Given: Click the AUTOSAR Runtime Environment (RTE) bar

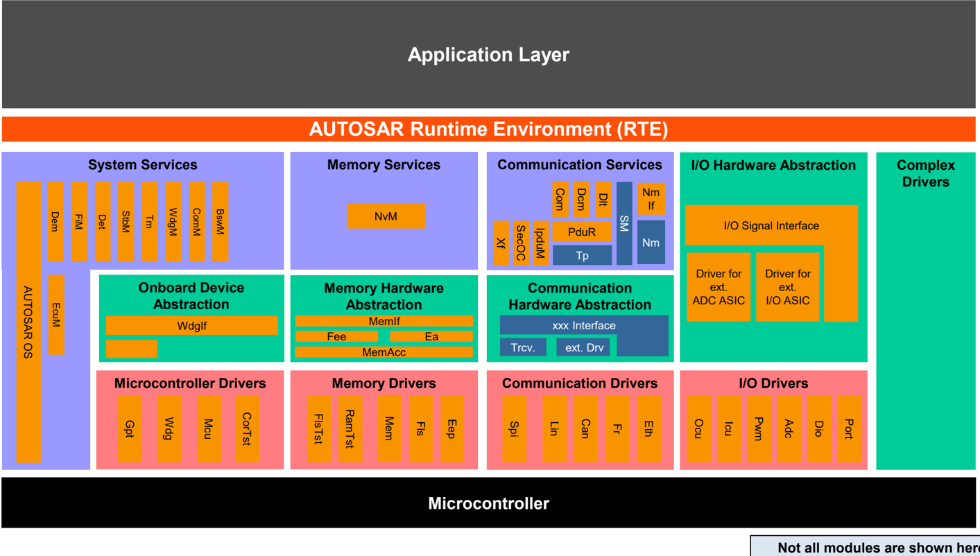Looking at the screenshot, I should pos(488,130).
